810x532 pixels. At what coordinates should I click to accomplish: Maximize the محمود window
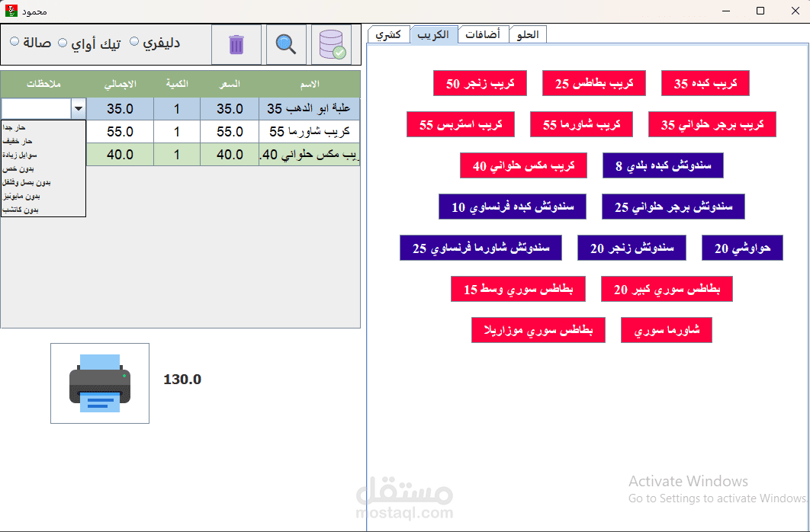pyautogui.click(x=760, y=11)
